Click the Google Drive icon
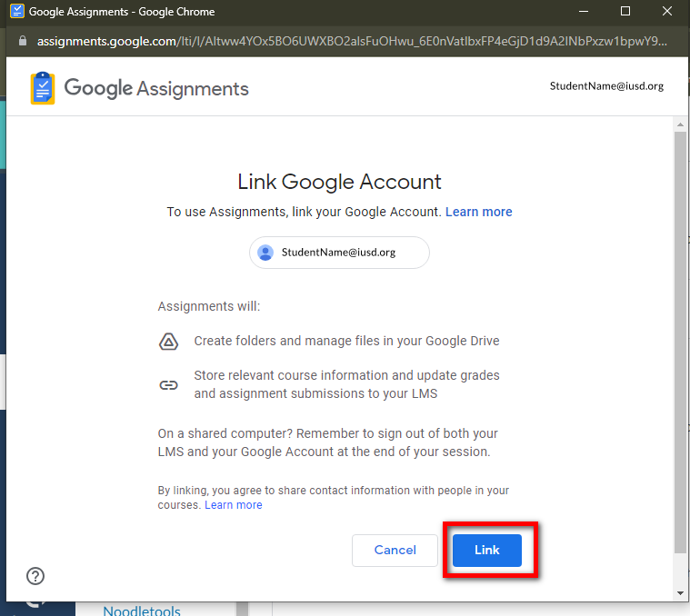Viewport: 690px width, 616px height. (x=168, y=342)
